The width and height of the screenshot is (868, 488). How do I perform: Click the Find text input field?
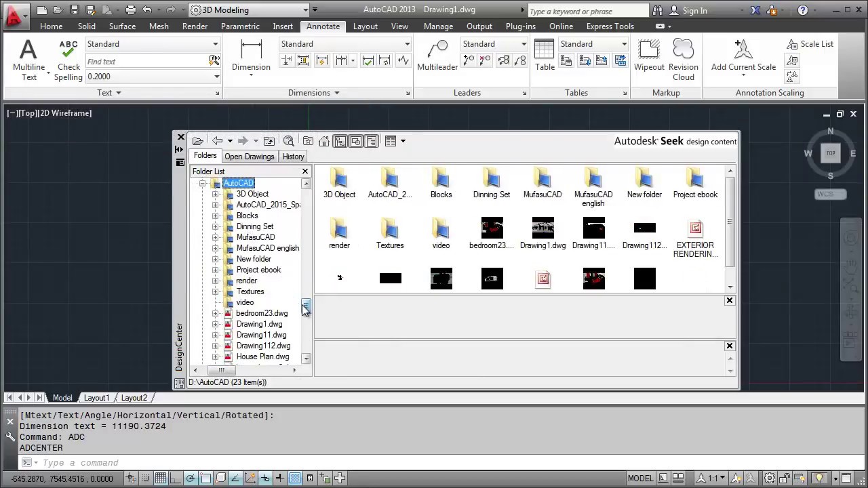click(x=148, y=61)
